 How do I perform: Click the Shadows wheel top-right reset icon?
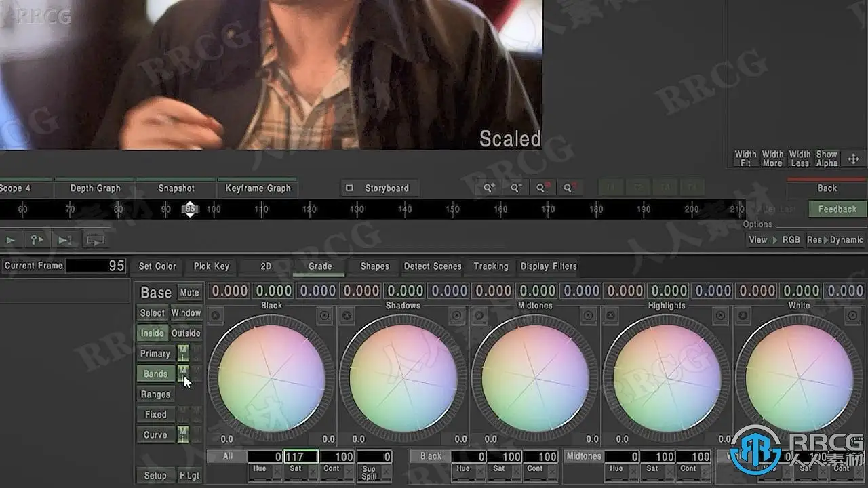[x=456, y=316]
